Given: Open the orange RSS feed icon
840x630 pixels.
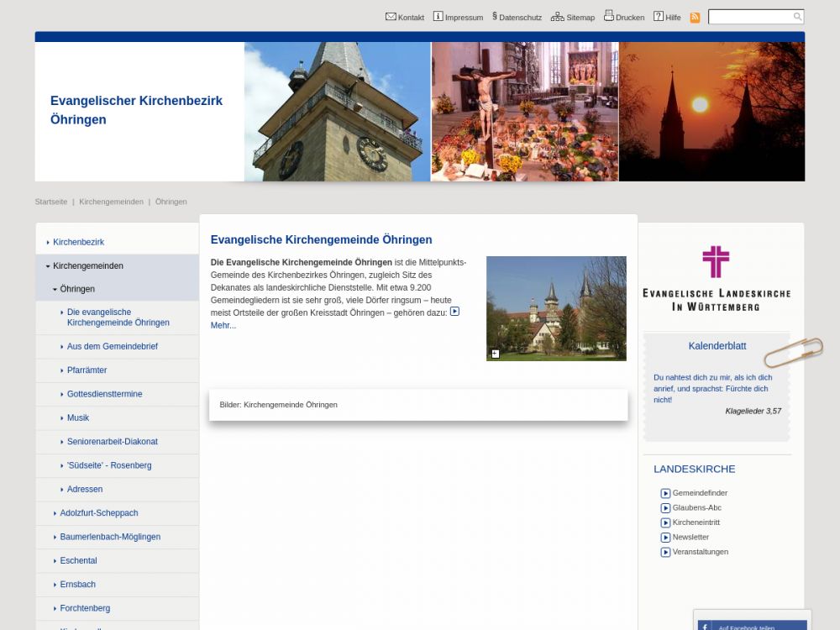Looking at the screenshot, I should coord(695,18).
